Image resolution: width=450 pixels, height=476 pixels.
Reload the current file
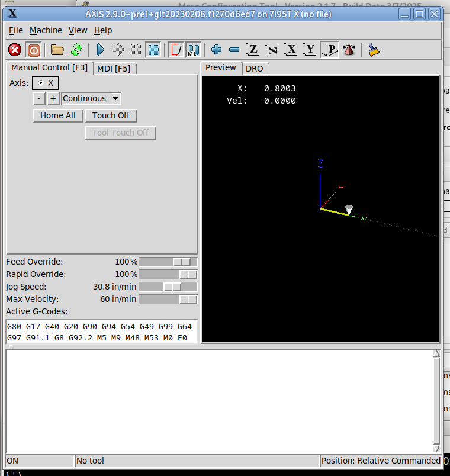[76, 50]
